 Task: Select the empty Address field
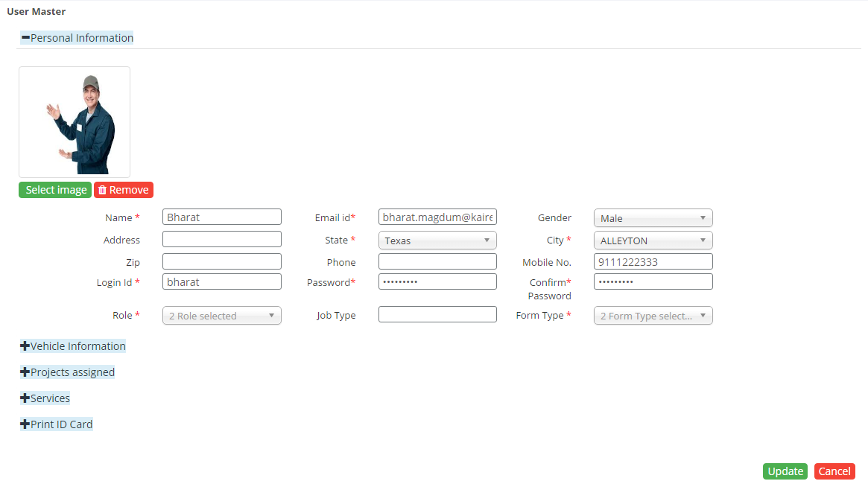point(222,239)
